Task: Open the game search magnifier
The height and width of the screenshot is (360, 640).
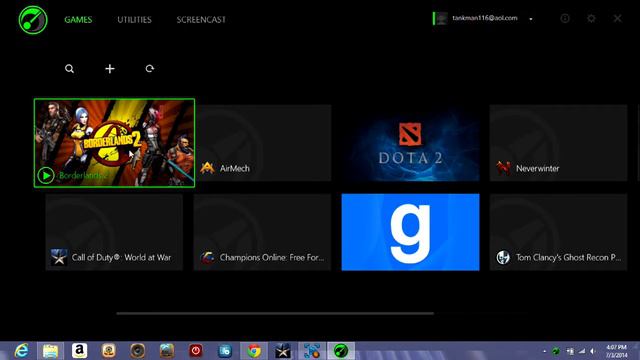Action: tap(69, 69)
